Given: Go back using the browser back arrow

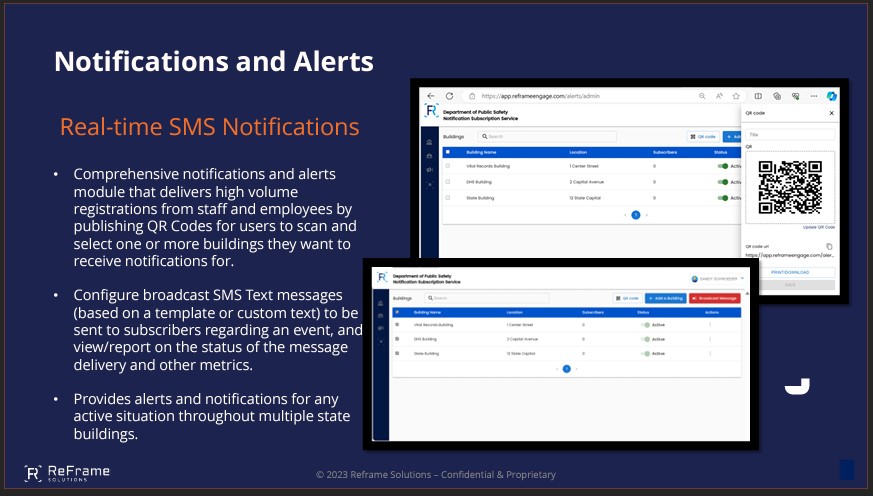Looking at the screenshot, I should coord(430,96).
